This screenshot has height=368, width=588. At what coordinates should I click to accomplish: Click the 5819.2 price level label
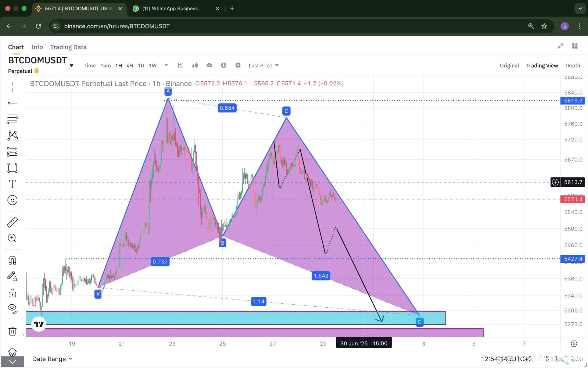coord(573,100)
